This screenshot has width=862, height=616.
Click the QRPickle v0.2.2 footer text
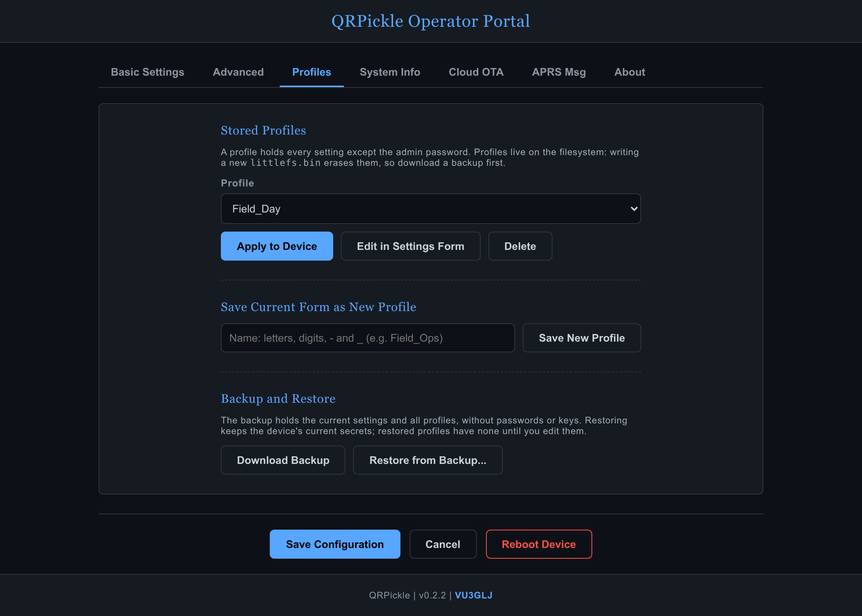tap(407, 595)
